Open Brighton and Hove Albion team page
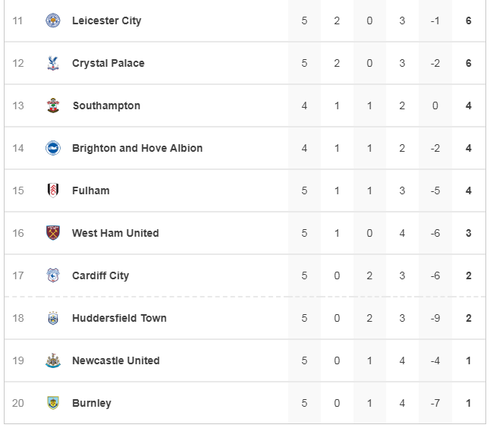This screenshot has width=490, height=428. point(137,148)
